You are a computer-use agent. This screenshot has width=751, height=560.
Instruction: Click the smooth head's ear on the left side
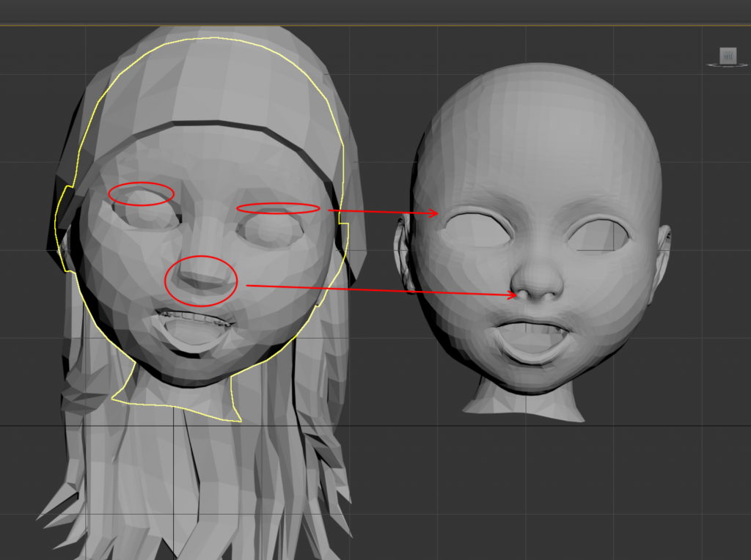point(402,249)
